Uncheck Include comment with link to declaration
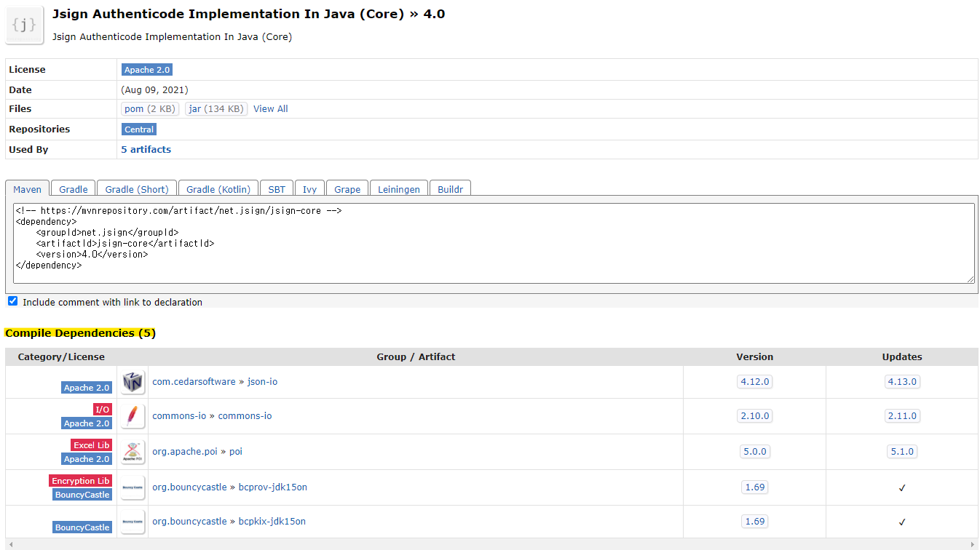 pos(12,301)
